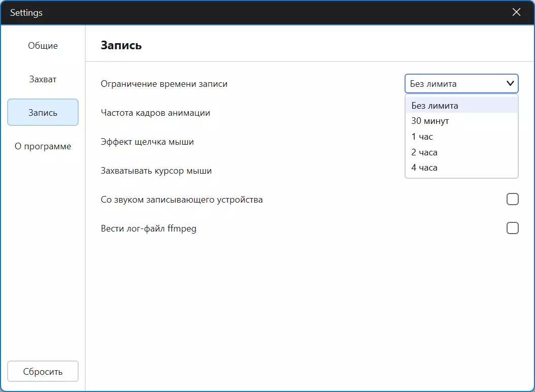535x392 pixels.
Task: Click the Эффект щелчка мыши label
Action: [147, 142]
